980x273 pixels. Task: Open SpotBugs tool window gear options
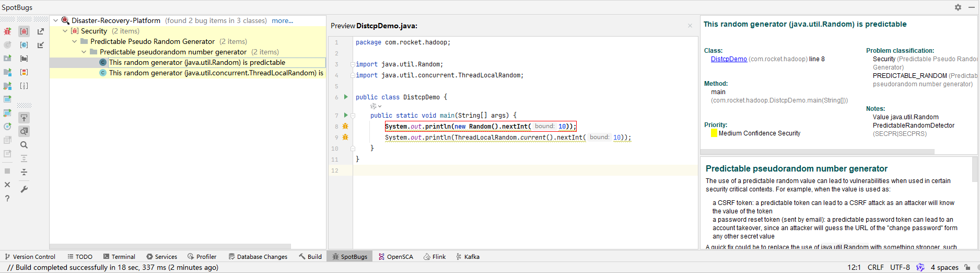(958, 7)
